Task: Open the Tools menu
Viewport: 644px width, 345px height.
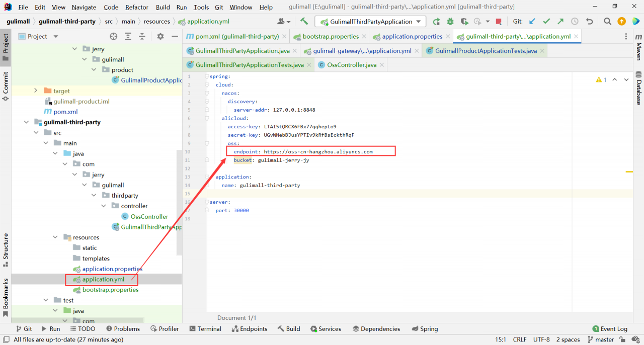Action: coord(201,7)
